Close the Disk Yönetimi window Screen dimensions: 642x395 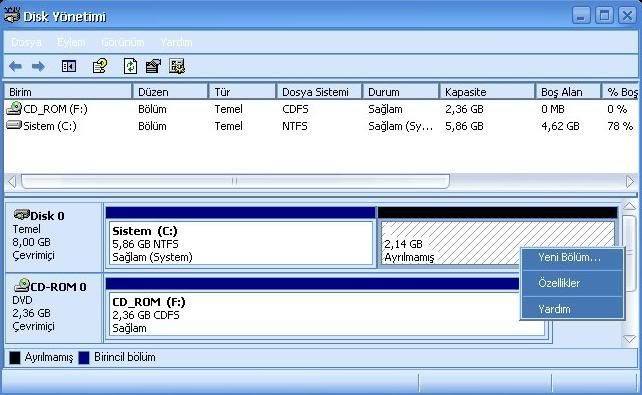click(627, 16)
